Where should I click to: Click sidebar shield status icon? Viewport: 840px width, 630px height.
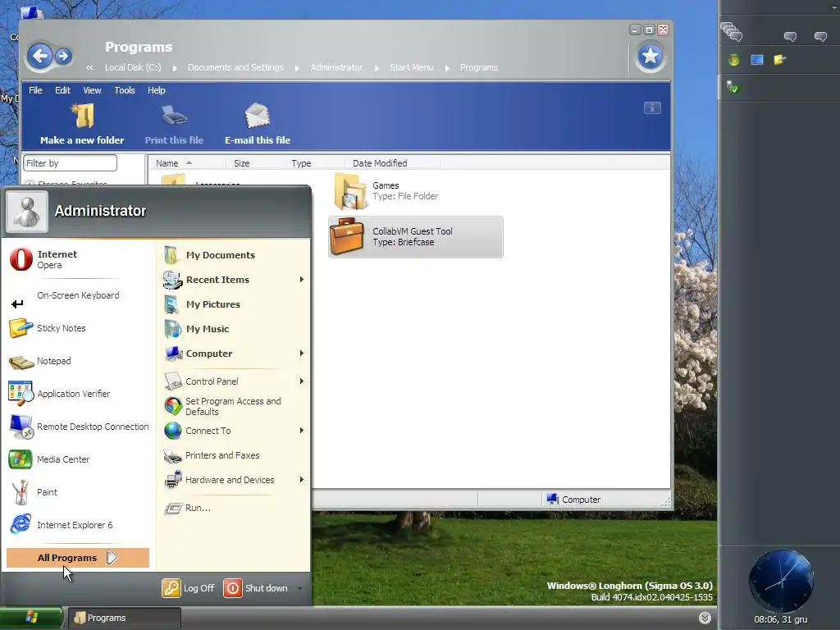click(x=733, y=87)
